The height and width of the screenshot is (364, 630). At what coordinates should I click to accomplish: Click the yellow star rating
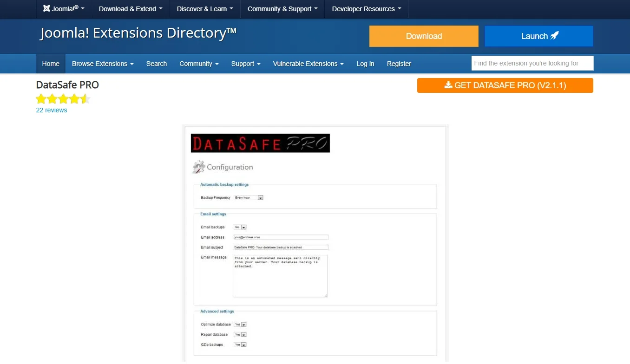point(63,99)
